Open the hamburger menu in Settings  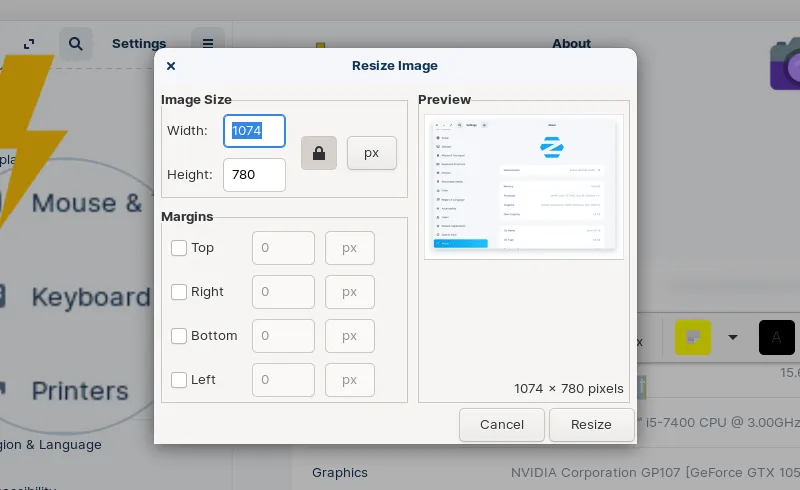click(x=208, y=43)
